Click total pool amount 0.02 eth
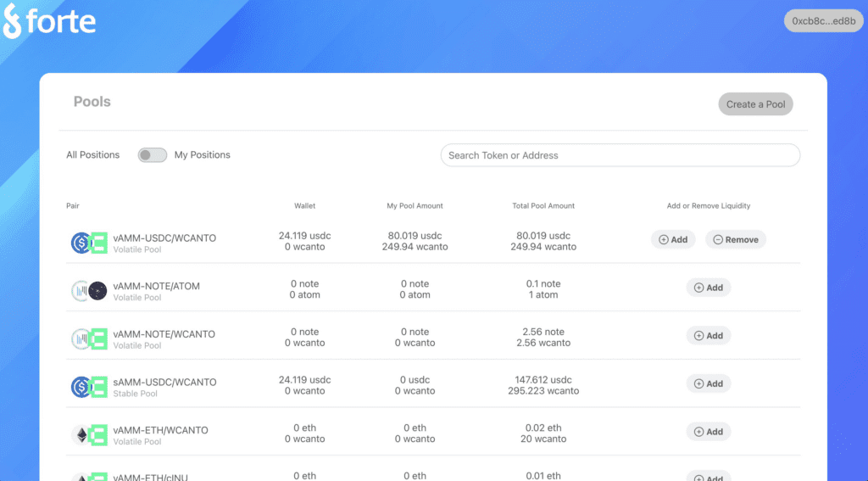 pos(543,428)
